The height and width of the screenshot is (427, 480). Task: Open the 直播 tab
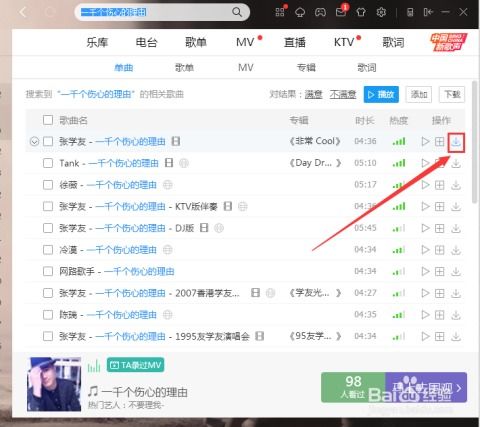[x=295, y=42]
